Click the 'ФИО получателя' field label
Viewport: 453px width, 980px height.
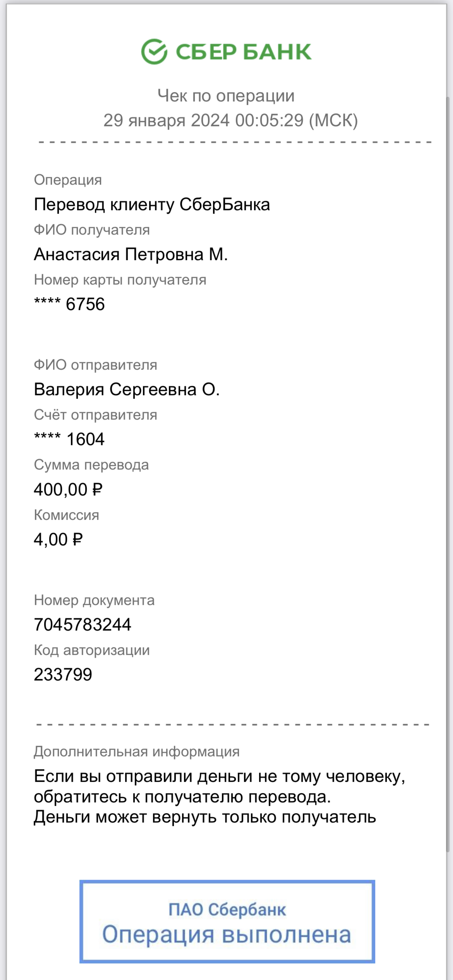pos(92,230)
